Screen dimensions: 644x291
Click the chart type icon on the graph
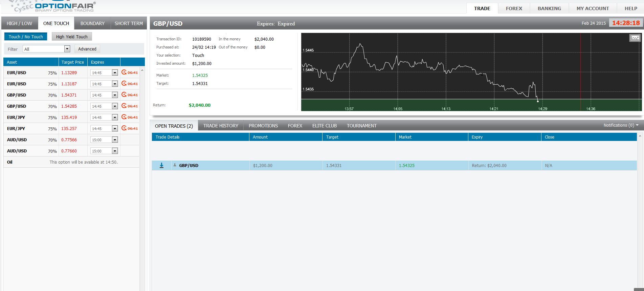[x=635, y=38]
